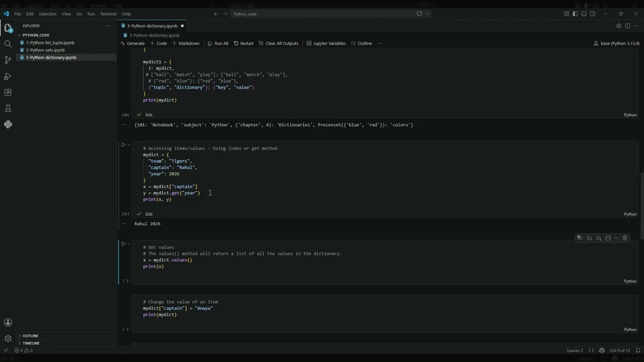Split the editor to the right
Screen dimensions: 644x362
tap(627, 26)
